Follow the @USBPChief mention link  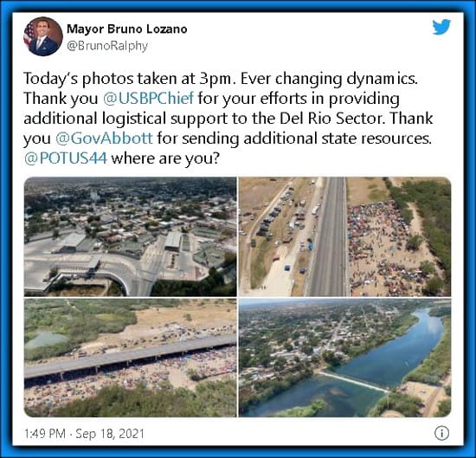pyautogui.click(x=149, y=99)
